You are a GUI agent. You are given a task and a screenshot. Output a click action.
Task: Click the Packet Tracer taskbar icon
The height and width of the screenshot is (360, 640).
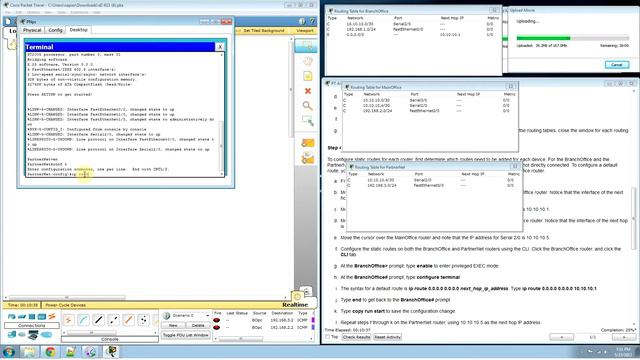click(111, 352)
